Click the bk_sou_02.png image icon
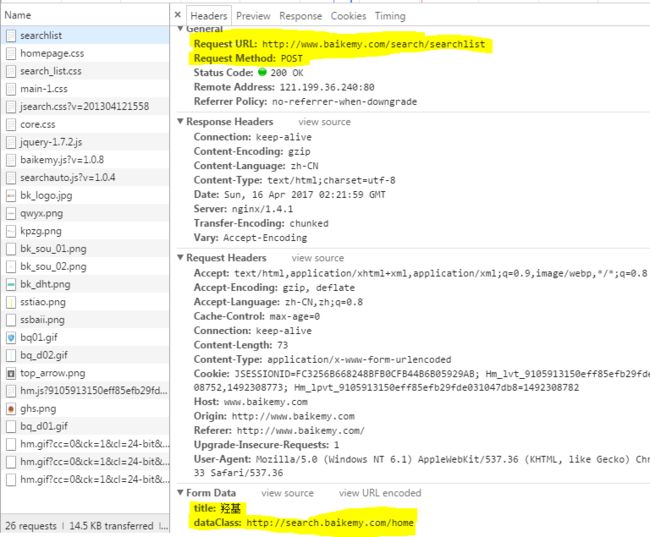This screenshot has width=650, height=537. point(11,267)
